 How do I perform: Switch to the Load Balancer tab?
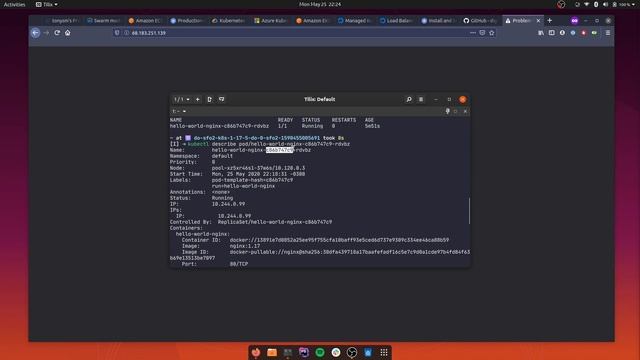[x=396, y=20]
